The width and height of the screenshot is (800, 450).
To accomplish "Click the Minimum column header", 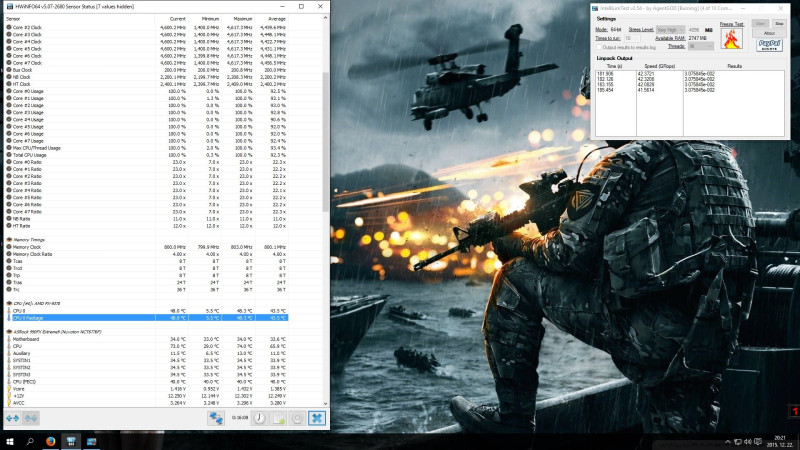I will [x=204, y=19].
